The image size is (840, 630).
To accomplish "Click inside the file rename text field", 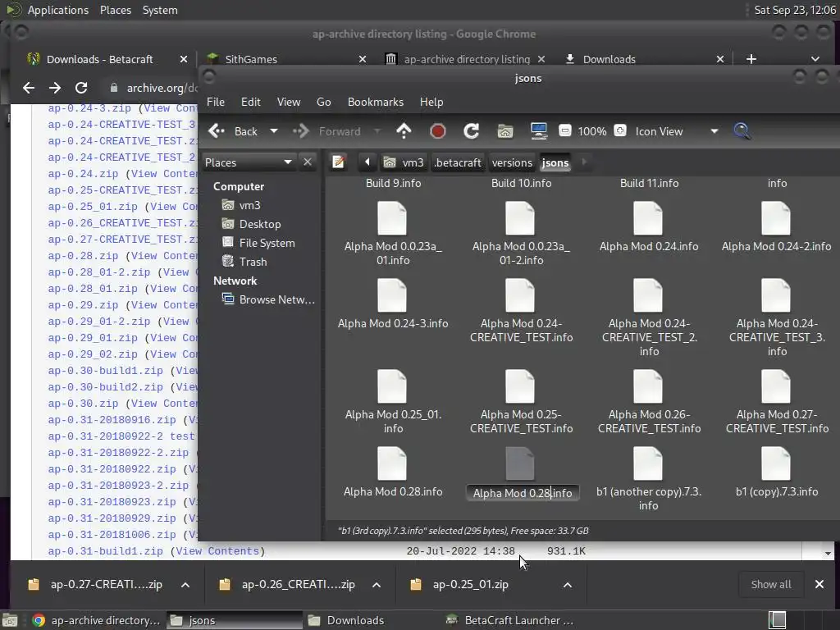I will pyautogui.click(x=523, y=493).
